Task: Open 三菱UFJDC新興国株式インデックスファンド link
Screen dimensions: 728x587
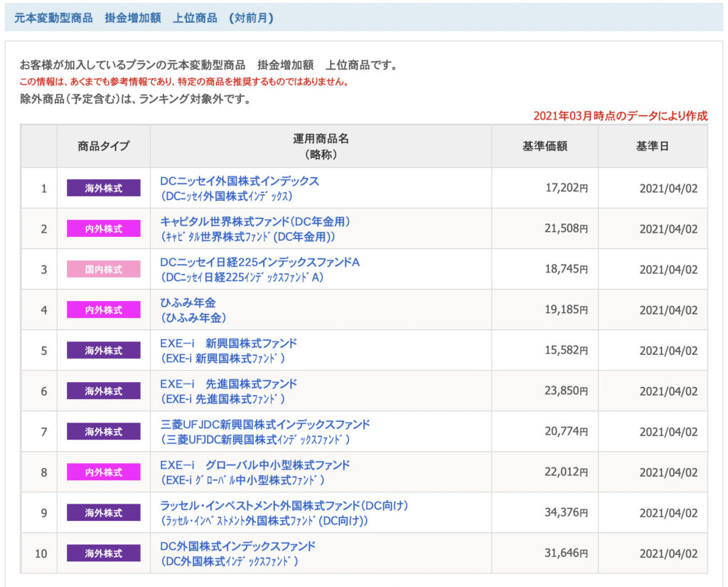Action: 265,424
